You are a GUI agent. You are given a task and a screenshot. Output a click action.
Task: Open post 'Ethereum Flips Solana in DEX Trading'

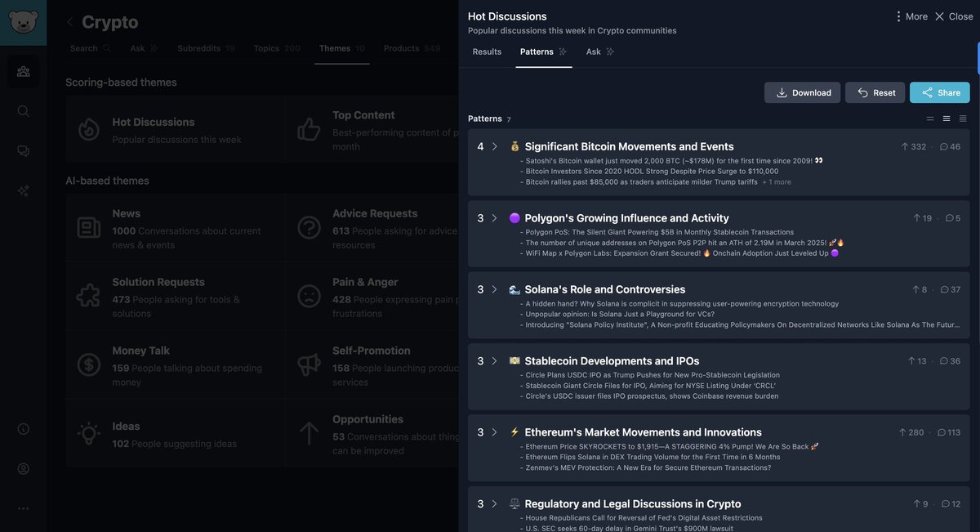tap(653, 457)
